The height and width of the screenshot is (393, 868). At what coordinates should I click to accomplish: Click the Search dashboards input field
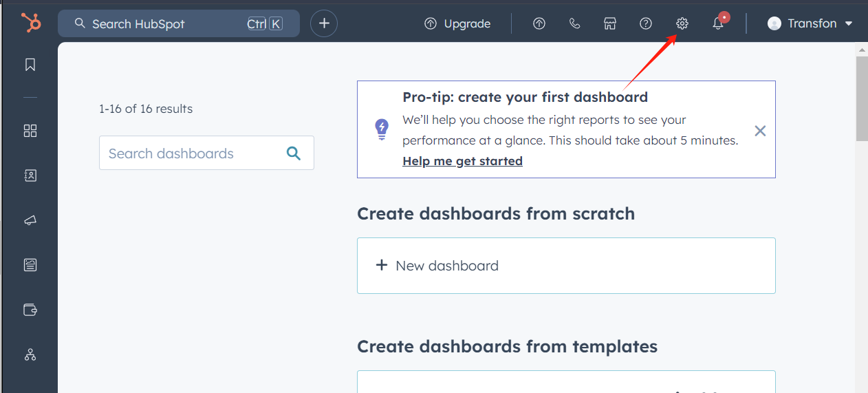(206, 153)
